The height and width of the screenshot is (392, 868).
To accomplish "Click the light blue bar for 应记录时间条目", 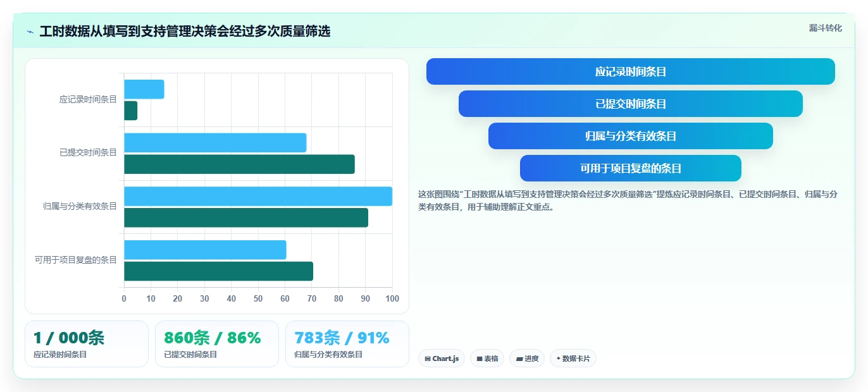I will point(144,89).
